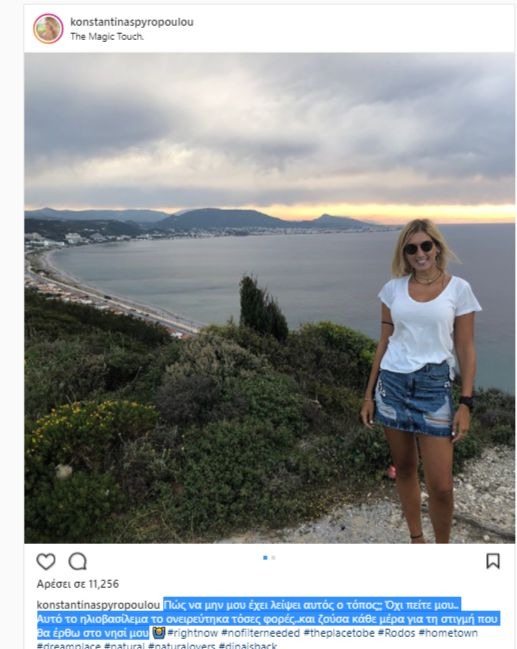Go to second carousel photo dot
Image resolution: width=517 pixels, height=649 pixels.
click(x=273, y=558)
